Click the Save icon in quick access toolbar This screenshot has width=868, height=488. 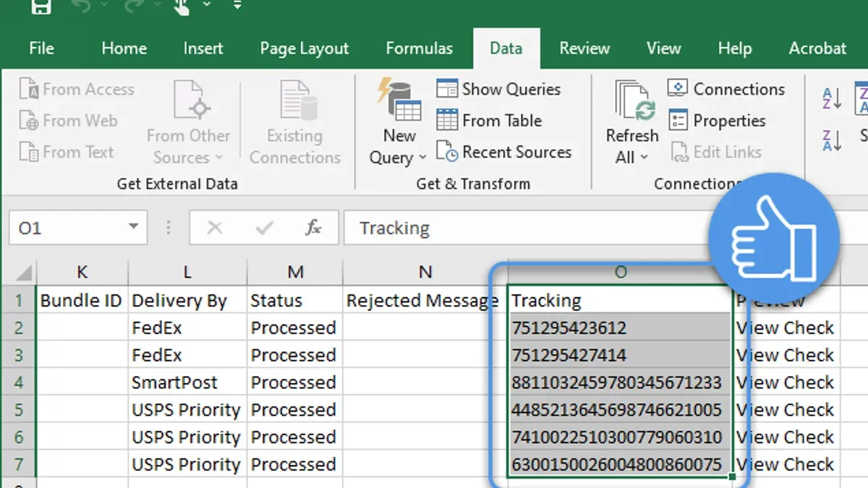(x=41, y=7)
